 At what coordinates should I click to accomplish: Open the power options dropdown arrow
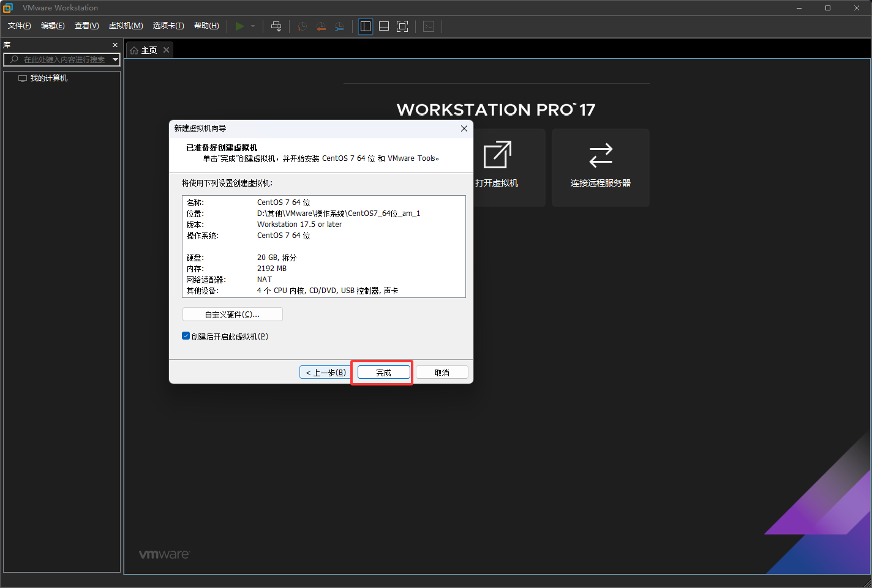coord(253,26)
